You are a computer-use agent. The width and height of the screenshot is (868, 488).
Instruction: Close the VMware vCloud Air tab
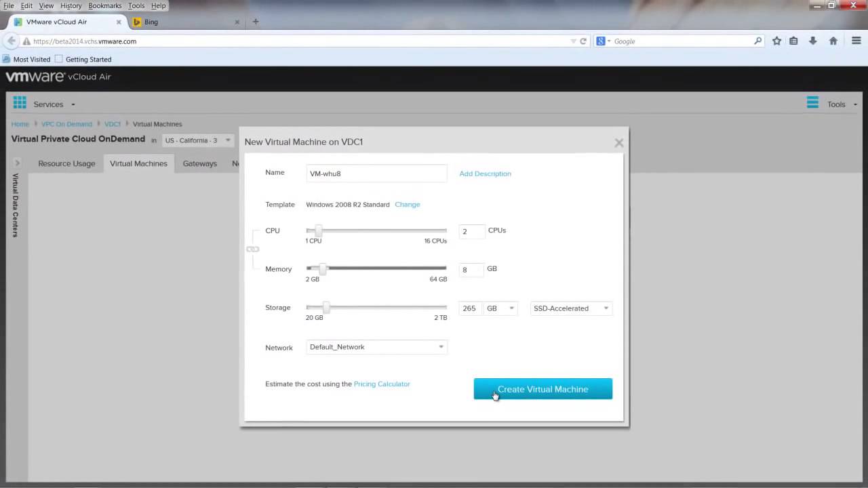(119, 22)
